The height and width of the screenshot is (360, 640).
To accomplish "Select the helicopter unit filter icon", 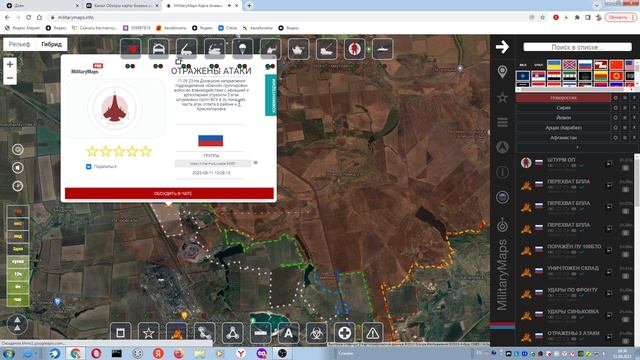I will pos(131,49).
